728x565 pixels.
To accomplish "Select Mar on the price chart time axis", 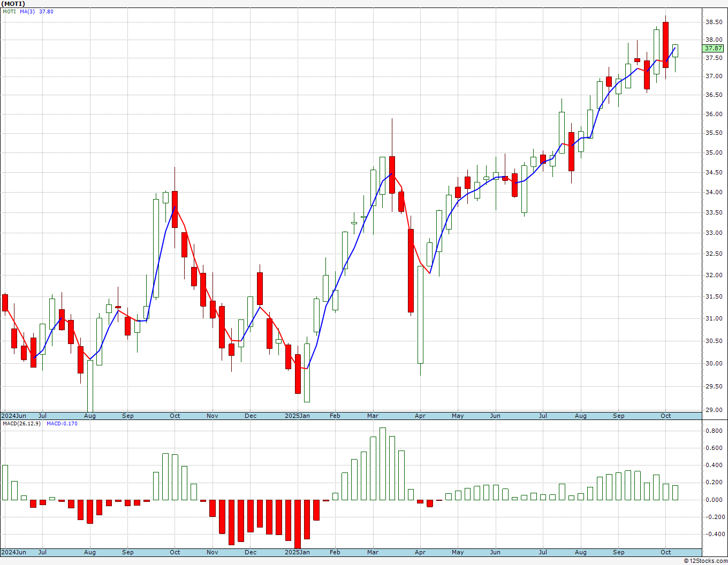I will coord(373,416).
